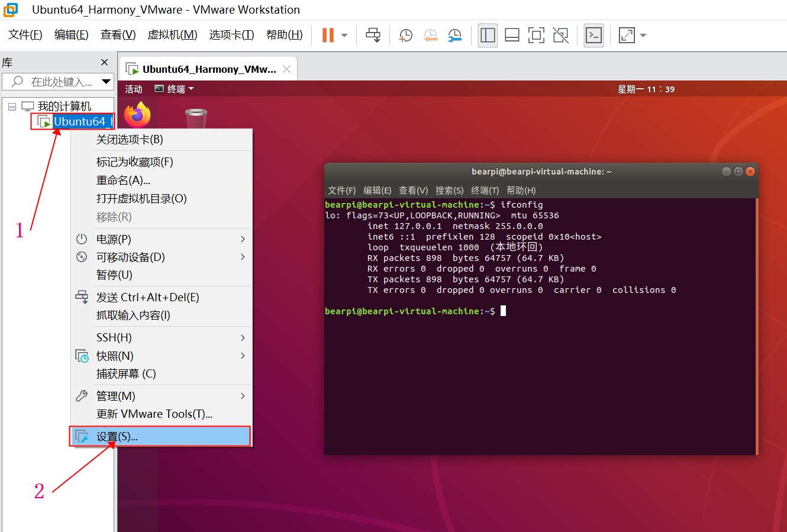Image resolution: width=787 pixels, height=532 pixels.
Task: Expand the stretch display dropdown arrow
Action: tap(643, 36)
